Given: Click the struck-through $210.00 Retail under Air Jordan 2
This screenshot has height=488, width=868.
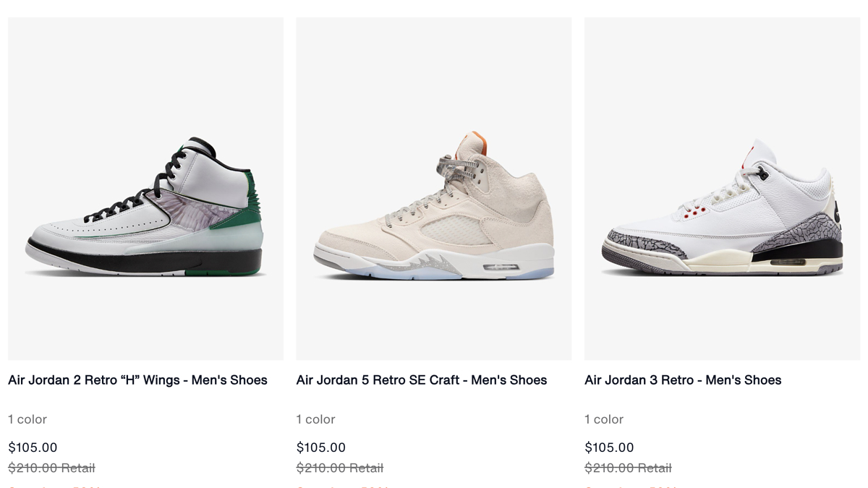Looking at the screenshot, I should tap(51, 468).
